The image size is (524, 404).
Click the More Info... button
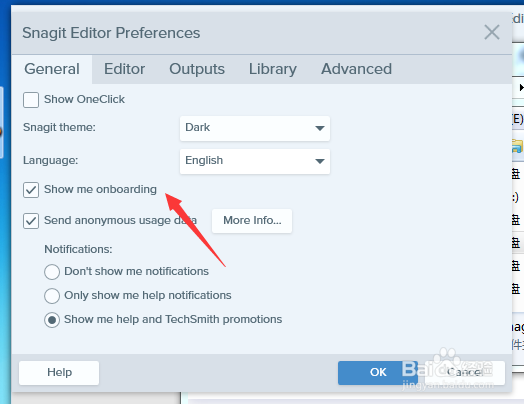tap(252, 221)
